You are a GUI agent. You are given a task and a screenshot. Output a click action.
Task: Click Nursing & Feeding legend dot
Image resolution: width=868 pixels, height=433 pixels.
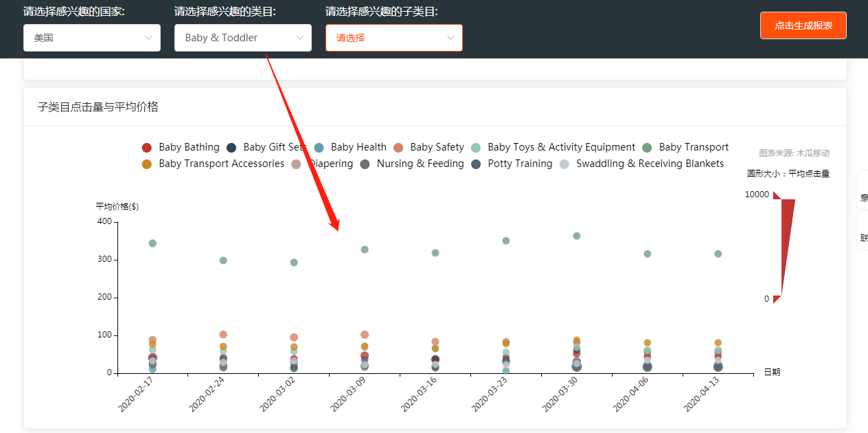pyautogui.click(x=365, y=164)
